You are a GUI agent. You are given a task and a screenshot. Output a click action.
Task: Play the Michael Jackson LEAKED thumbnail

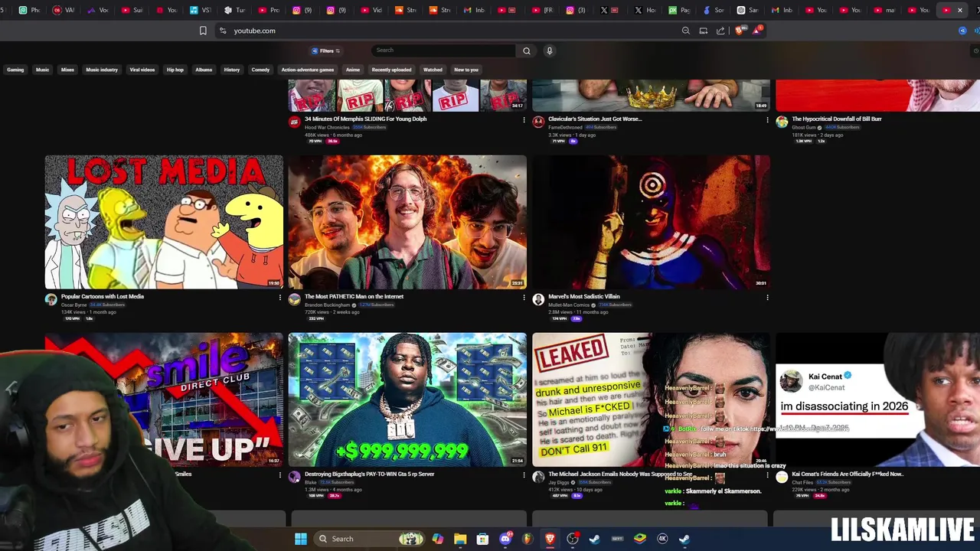tap(652, 399)
